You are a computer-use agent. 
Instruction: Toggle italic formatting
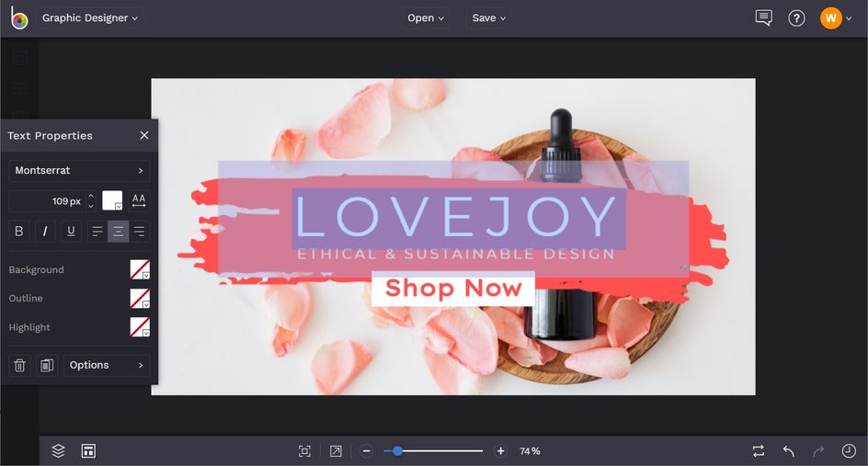tap(45, 232)
